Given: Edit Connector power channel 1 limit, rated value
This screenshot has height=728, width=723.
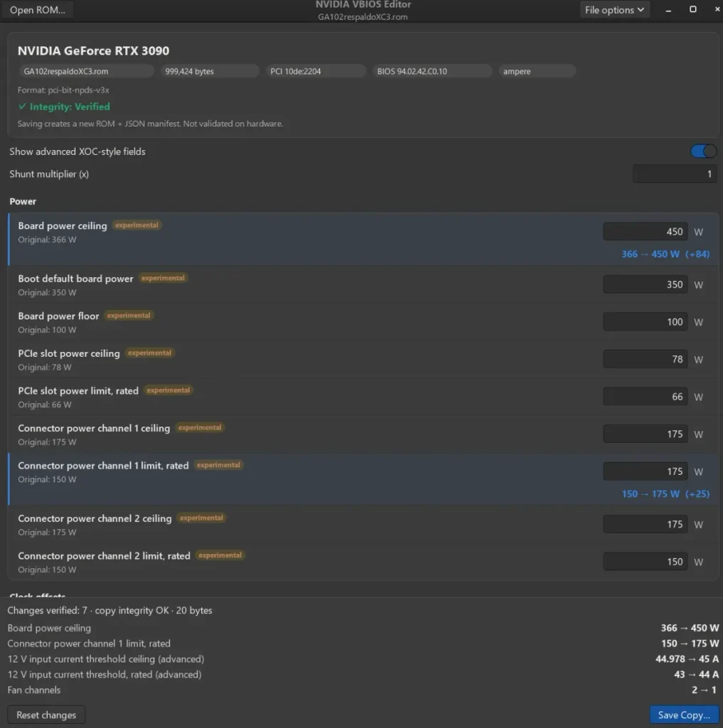Looking at the screenshot, I should click(x=645, y=472).
